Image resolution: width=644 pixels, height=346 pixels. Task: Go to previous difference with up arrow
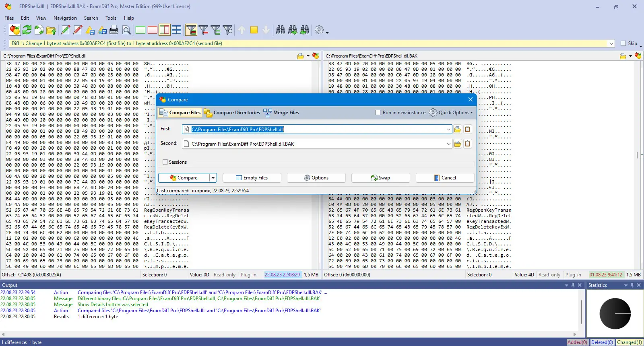pyautogui.click(x=242, y=30)
